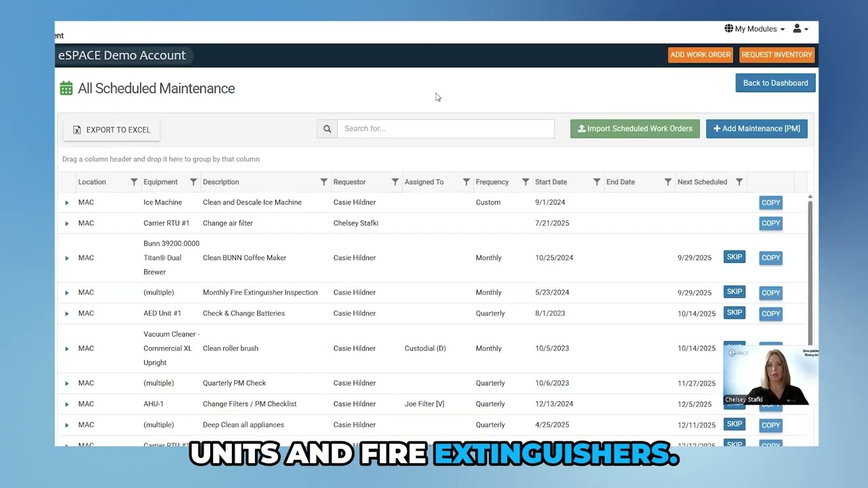Expand Monthly Fire Extinguisher Inspection row
The image size is (868, 488).
(66, 293)
